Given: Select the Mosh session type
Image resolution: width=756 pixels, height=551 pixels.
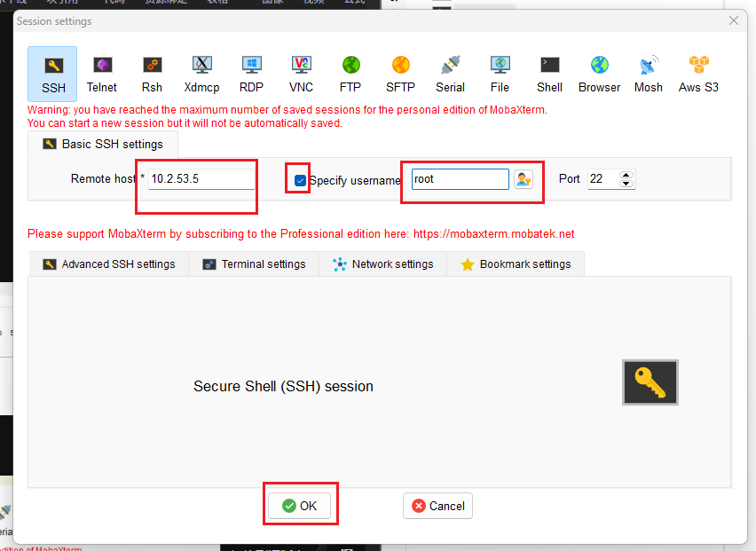Looking at the screenshot, I should click(649, 75).
